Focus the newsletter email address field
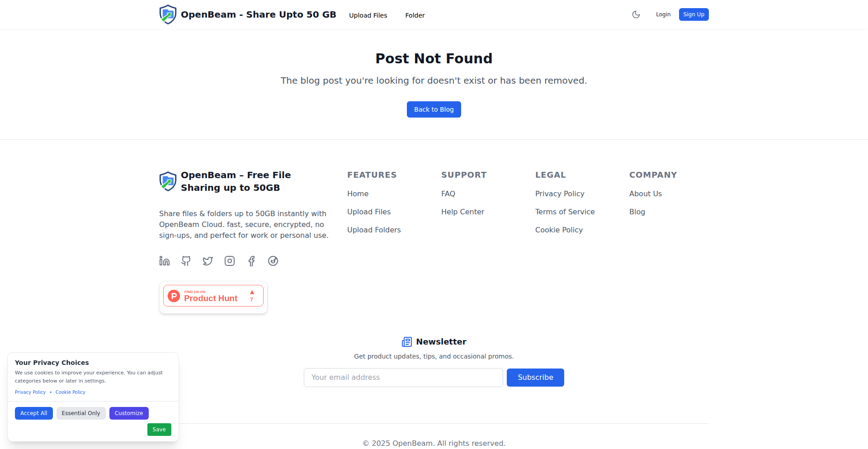The height and width of the screenshot is (449, 868). (x=403, y=378)
